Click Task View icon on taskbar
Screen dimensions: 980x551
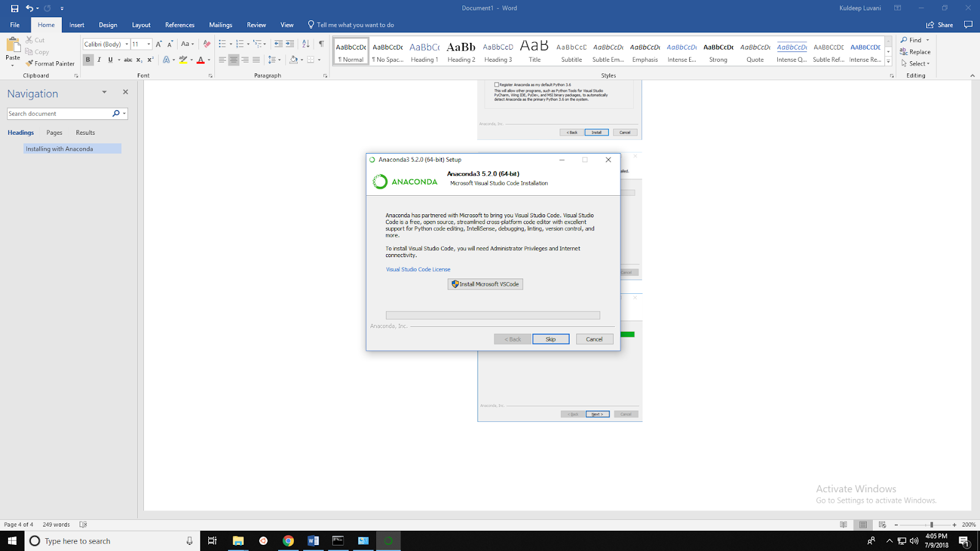(x=213, y=541)
